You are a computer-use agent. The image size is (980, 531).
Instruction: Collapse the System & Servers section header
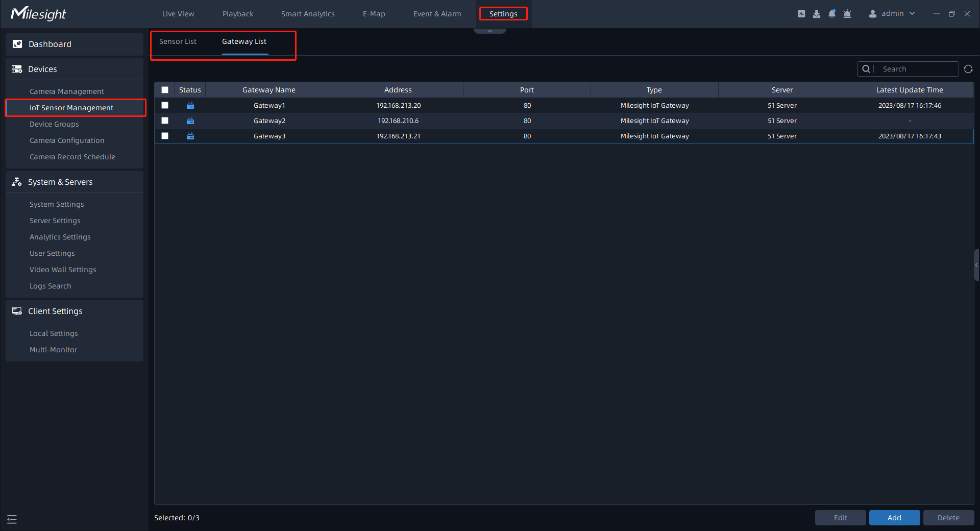pyautogui.click(x=75, y=182)
